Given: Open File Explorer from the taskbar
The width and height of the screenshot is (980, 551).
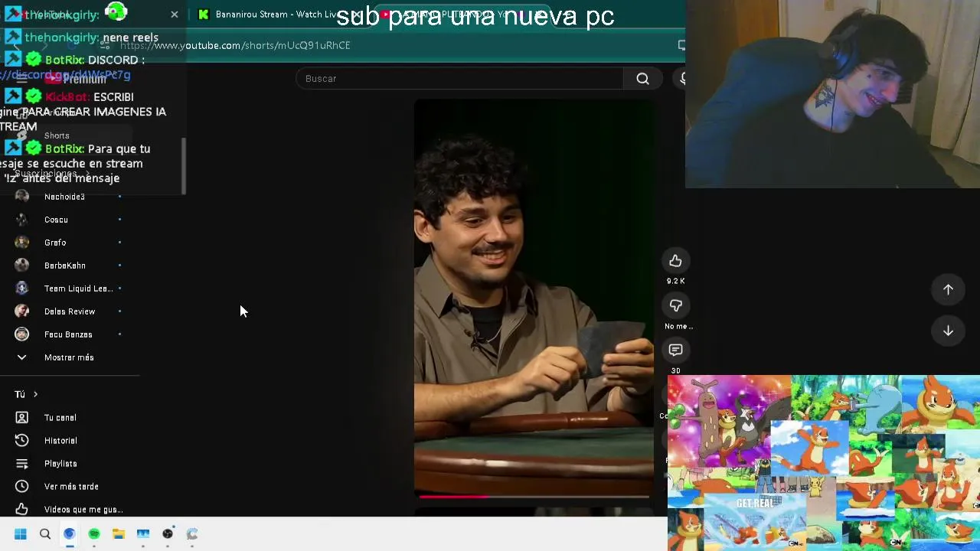Looking at the screenshot, I should pyautogui.click(x=119, y=534).
